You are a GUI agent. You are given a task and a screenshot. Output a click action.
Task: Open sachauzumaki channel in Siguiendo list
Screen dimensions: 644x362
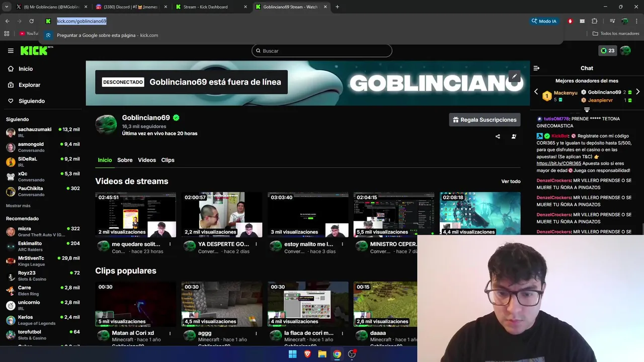tap(43, 132)
